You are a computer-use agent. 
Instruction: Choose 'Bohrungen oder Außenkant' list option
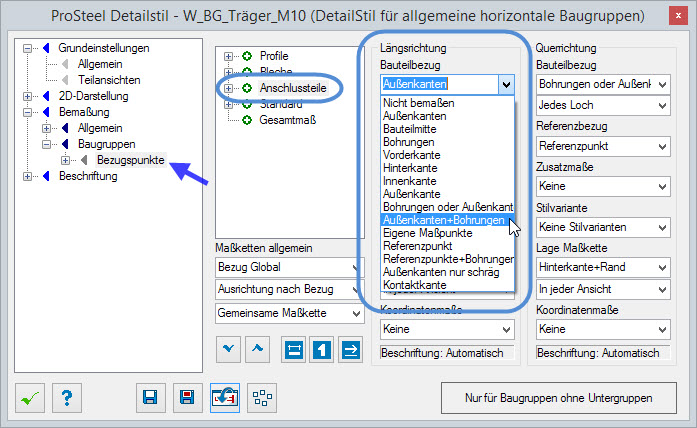pyautogui.click(x=448, y=207)
